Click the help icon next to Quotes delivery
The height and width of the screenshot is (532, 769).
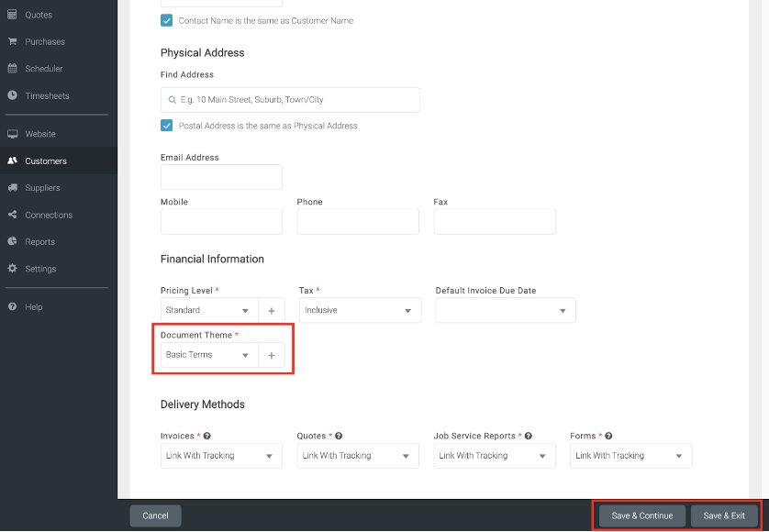click(x=339, y=436)
